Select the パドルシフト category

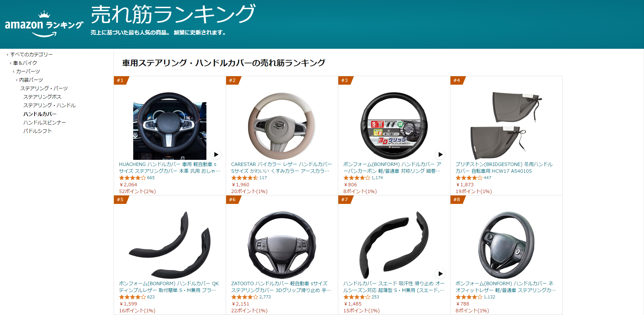pos(38,131)
